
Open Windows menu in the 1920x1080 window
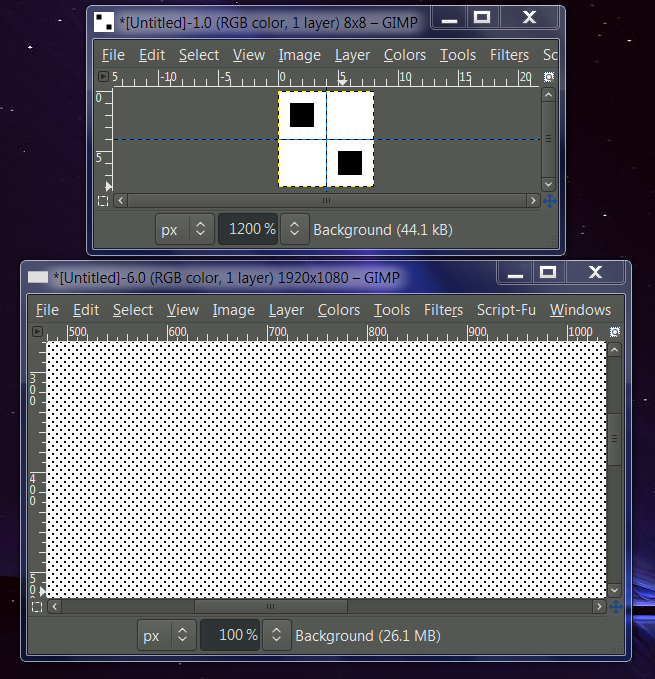(580, 310)
